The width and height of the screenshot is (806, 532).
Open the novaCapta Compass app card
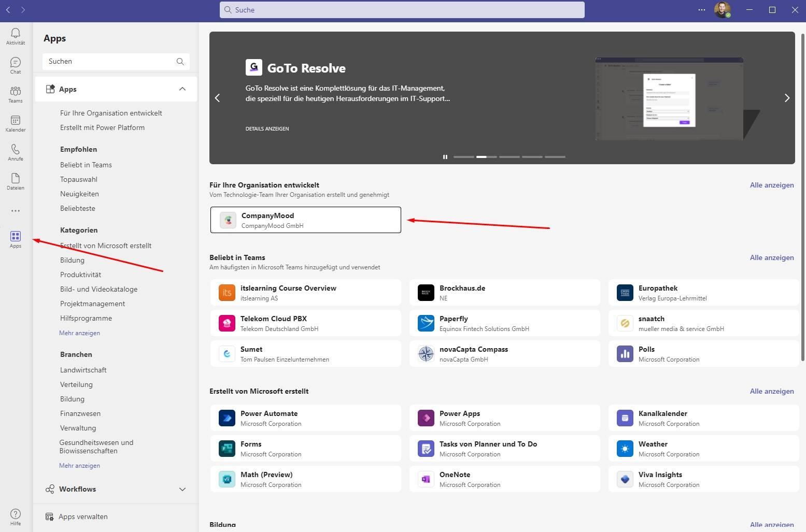[505, 354]
